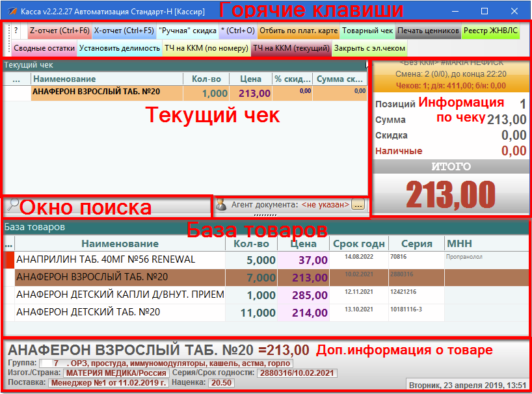Apply "Ручная" скидка manual discount
The image size is (532, 394).
click(187, 31)
